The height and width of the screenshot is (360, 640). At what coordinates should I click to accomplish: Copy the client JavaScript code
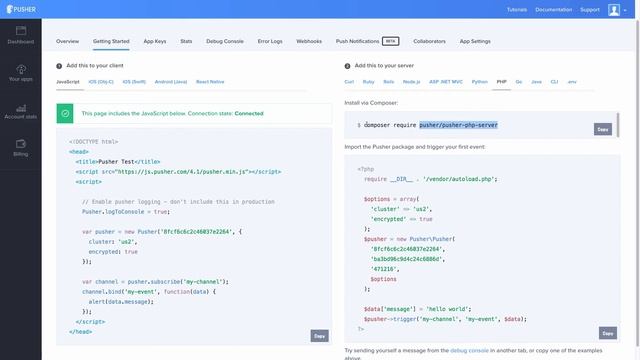point(320,336)
